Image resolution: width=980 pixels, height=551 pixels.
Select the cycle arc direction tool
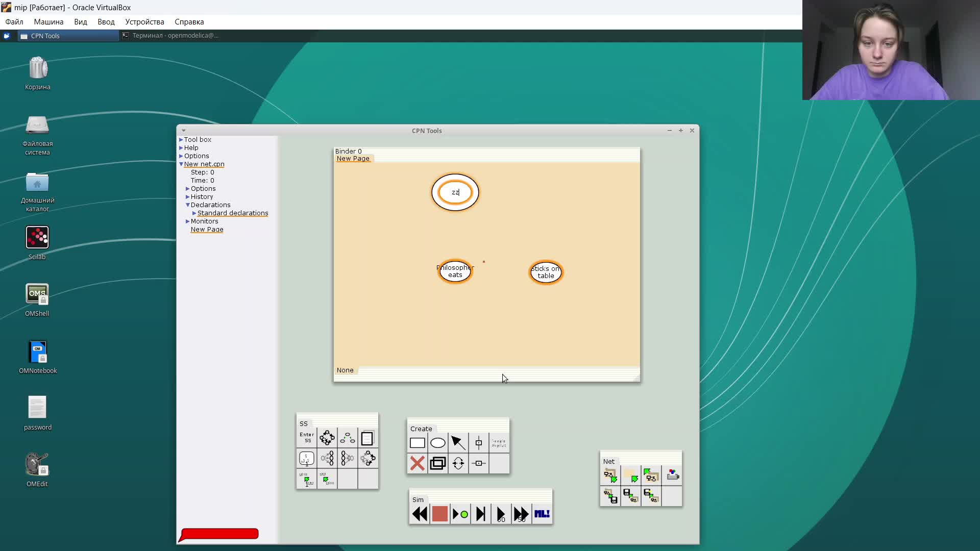[458, 463]
